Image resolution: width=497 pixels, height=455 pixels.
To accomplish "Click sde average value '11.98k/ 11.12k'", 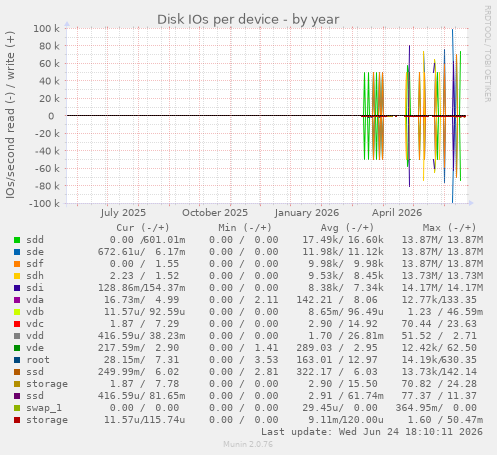I will [343, 252].
